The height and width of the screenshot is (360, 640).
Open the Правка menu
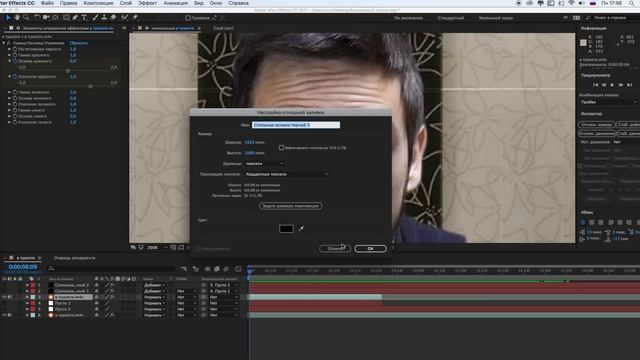[68, 3]
